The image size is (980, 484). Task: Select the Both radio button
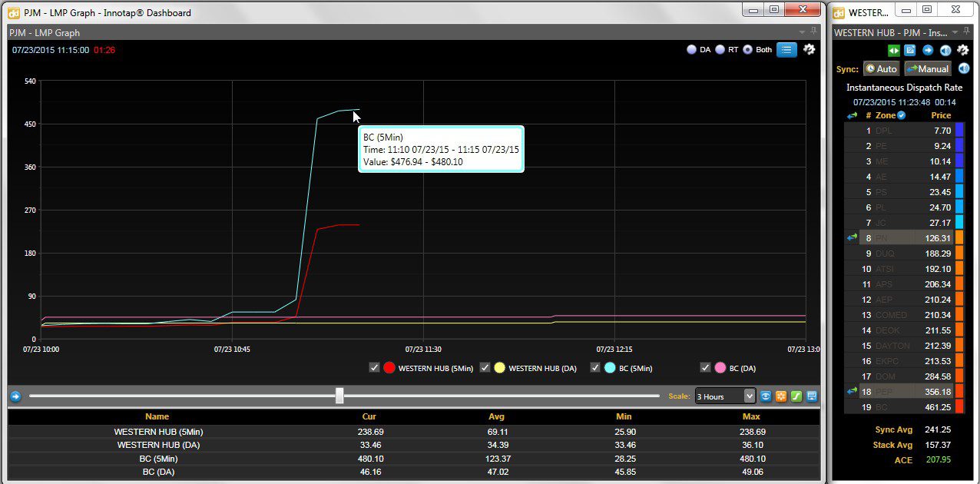tap(747, 50)
